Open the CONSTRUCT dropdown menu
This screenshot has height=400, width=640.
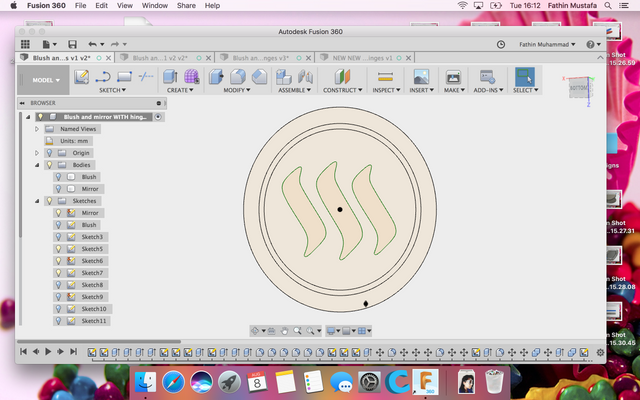[342, 90]
